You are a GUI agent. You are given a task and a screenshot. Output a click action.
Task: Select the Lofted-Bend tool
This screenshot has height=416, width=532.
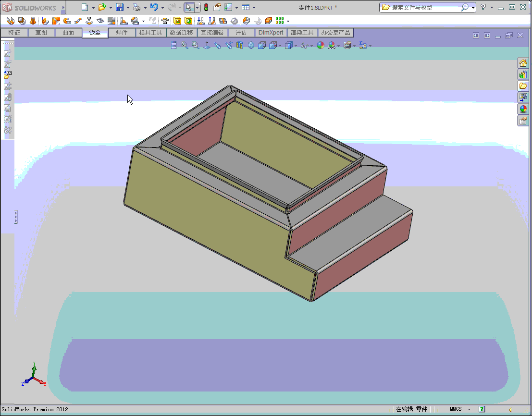click(x=33, y=21)
